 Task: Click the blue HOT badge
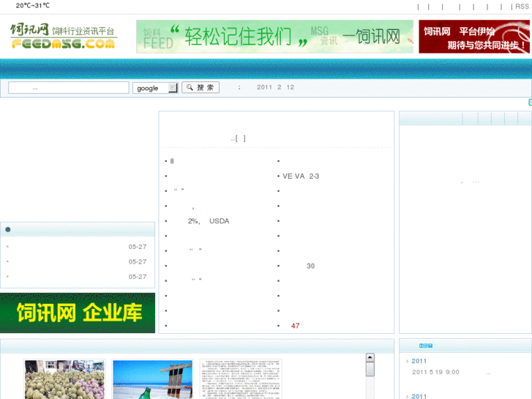425,346
